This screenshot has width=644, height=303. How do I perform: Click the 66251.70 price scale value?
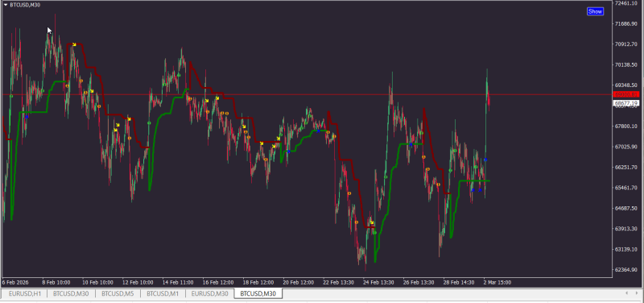pos(626,168)
